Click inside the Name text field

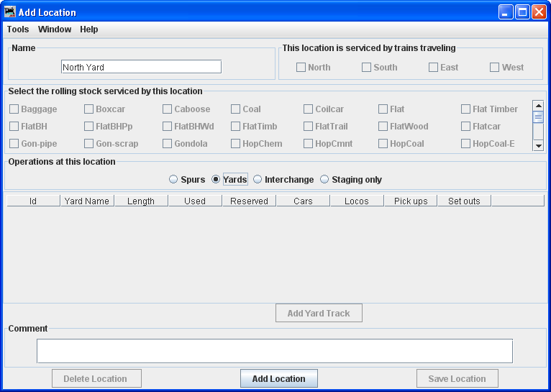(x=141, y=67)
